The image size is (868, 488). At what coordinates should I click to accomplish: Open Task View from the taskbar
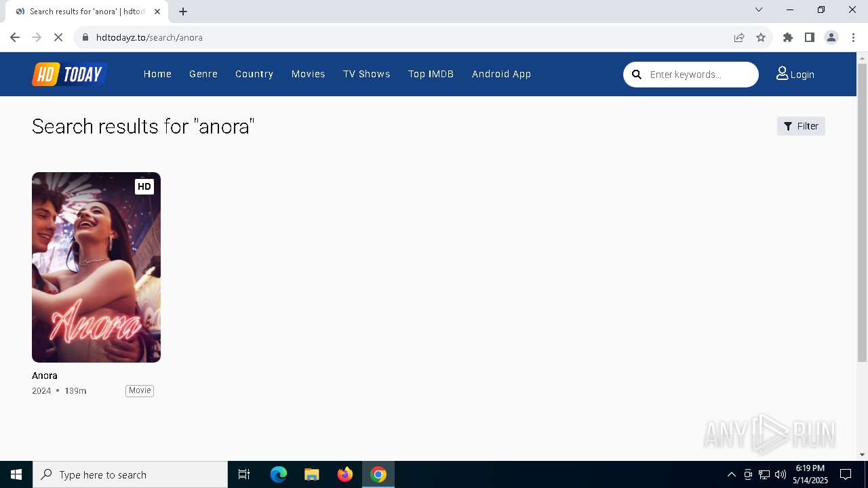(x=244, y=474)
